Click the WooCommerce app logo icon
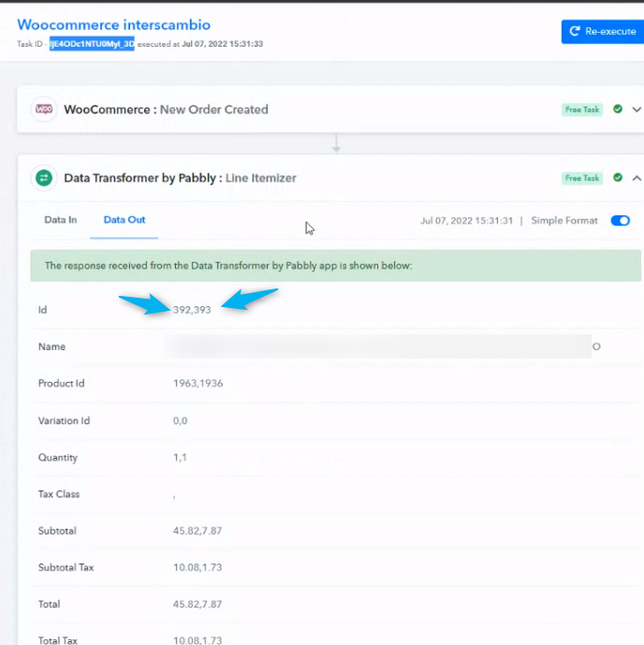Viewport: 644px width, 645px height. tap(44, 109)
